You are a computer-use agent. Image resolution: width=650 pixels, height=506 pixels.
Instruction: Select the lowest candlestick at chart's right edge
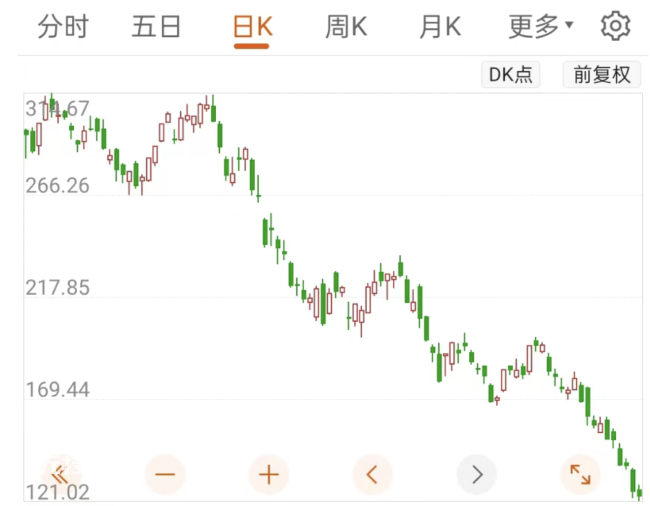[640, 492]
